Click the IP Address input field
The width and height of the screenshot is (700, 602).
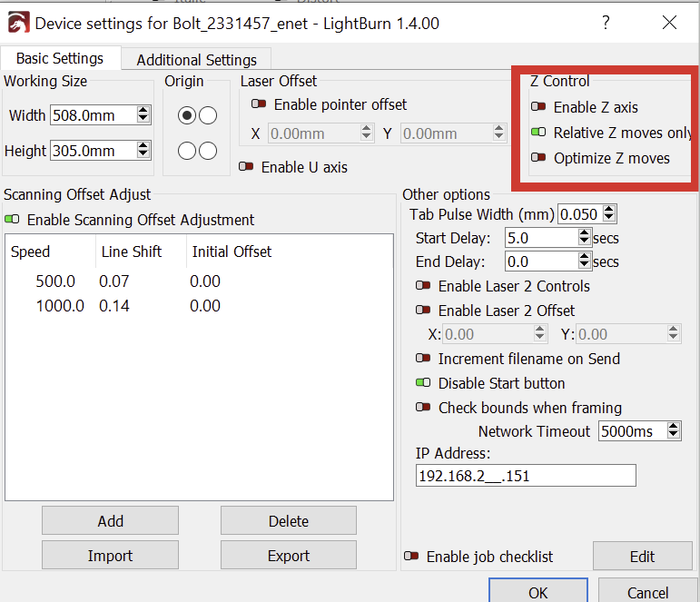(526, 476)
